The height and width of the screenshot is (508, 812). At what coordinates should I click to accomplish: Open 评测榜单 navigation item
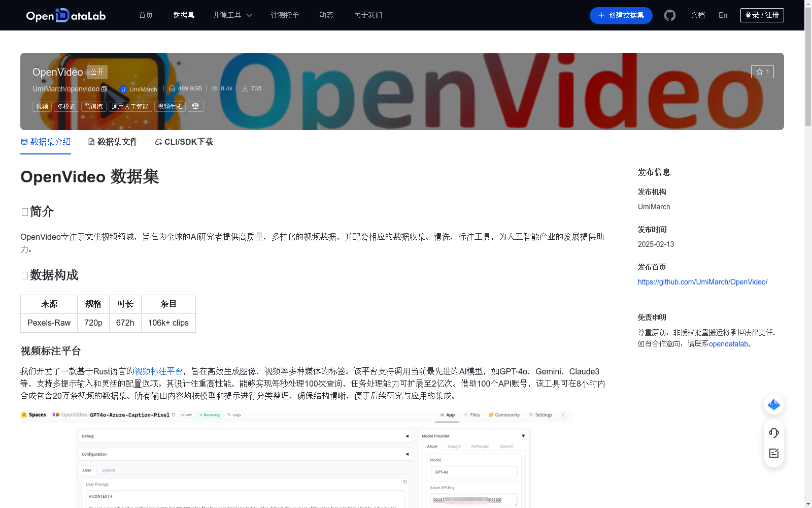tap(285, 15)
